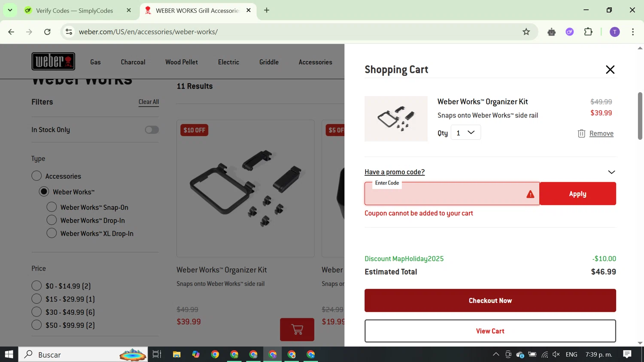This screenshot has width=644, height=362.
Task: Open the Chrome extensions puzzle icon
Action: tap(588, 32)
